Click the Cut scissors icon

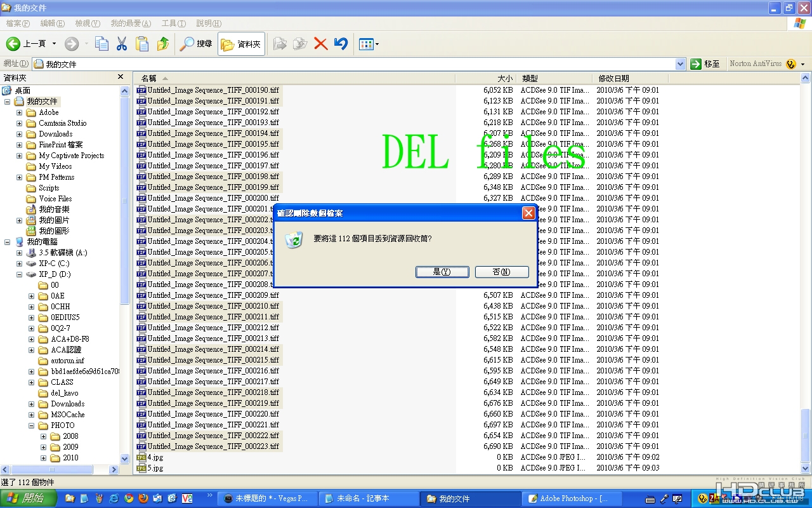coord(122,44)
